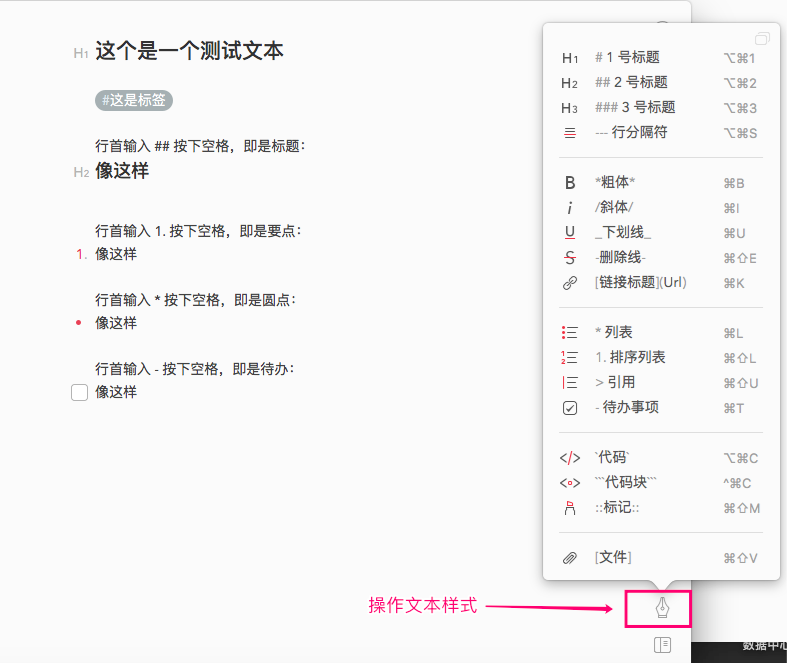Select '# 1 号标题' menu item

click(x=627, y=57)
